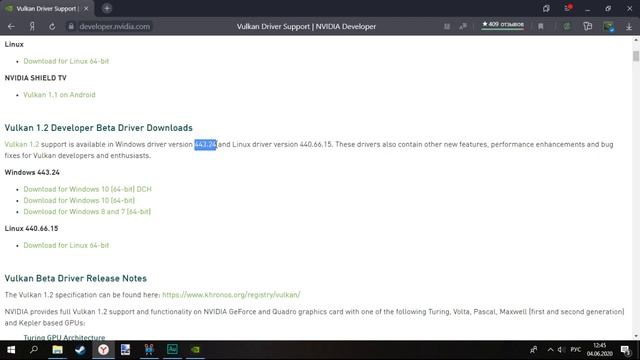Open the teal monitor app in the taskbar
640x360 pixels.
[x=172, y=350]
